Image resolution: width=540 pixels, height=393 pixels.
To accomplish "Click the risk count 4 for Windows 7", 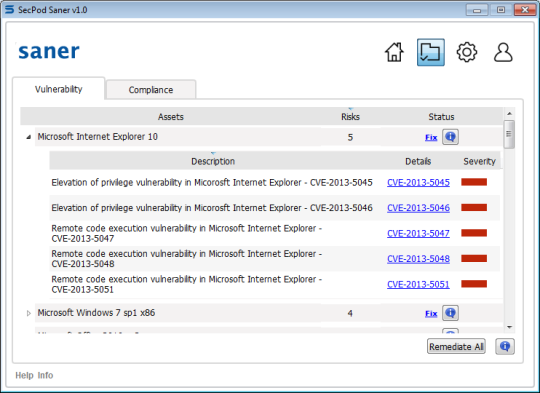I will pyautogui.click(x=350, y=313).
